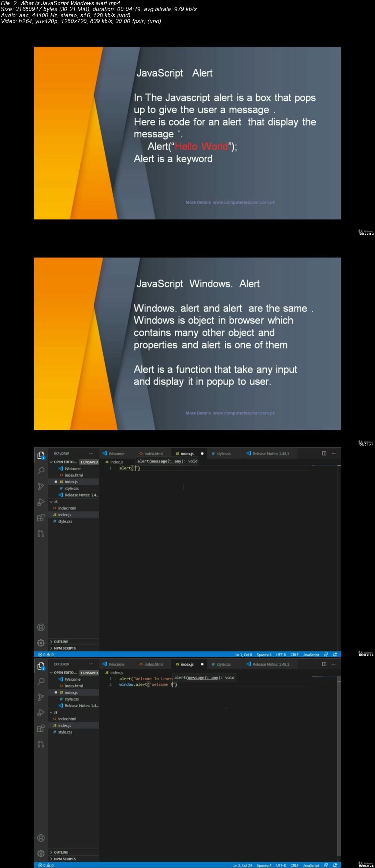Open Manage gear in lower VS Code frame

[41, 853]
